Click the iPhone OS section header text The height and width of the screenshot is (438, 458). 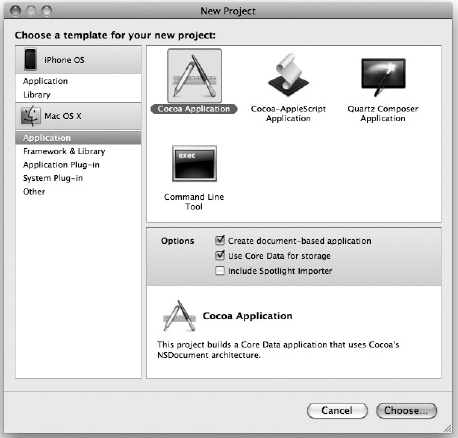[64, 60]
